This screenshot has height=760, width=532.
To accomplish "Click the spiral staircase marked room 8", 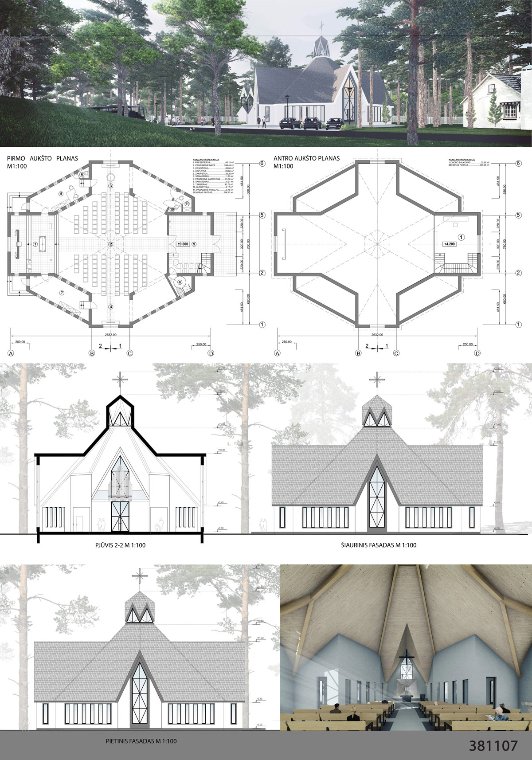I will click(x=180, y=282).
